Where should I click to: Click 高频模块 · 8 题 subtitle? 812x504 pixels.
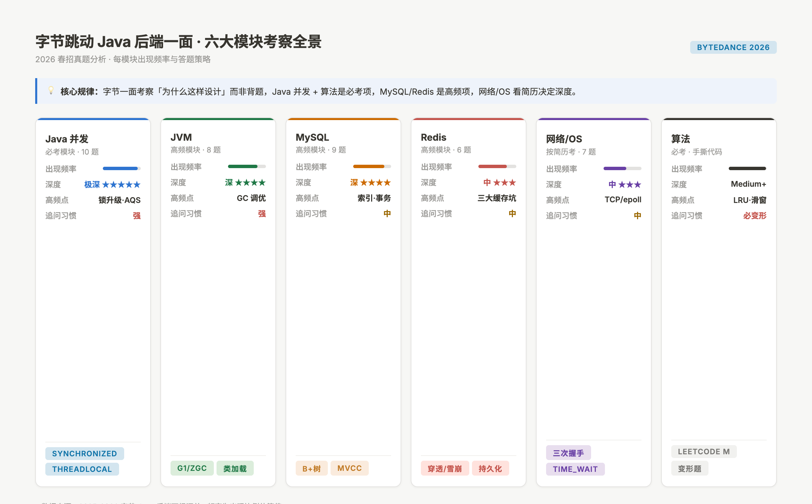pos(196,150)
